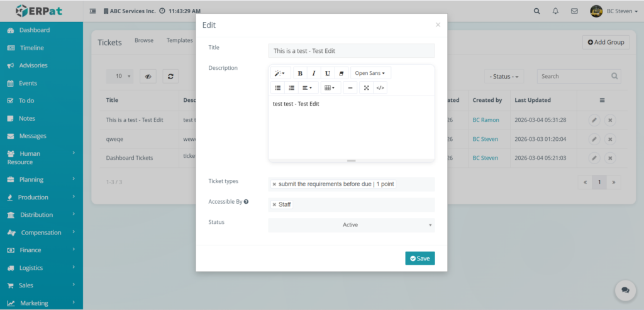Edit the BC Ramon ticket row

(x=594, y=120)
